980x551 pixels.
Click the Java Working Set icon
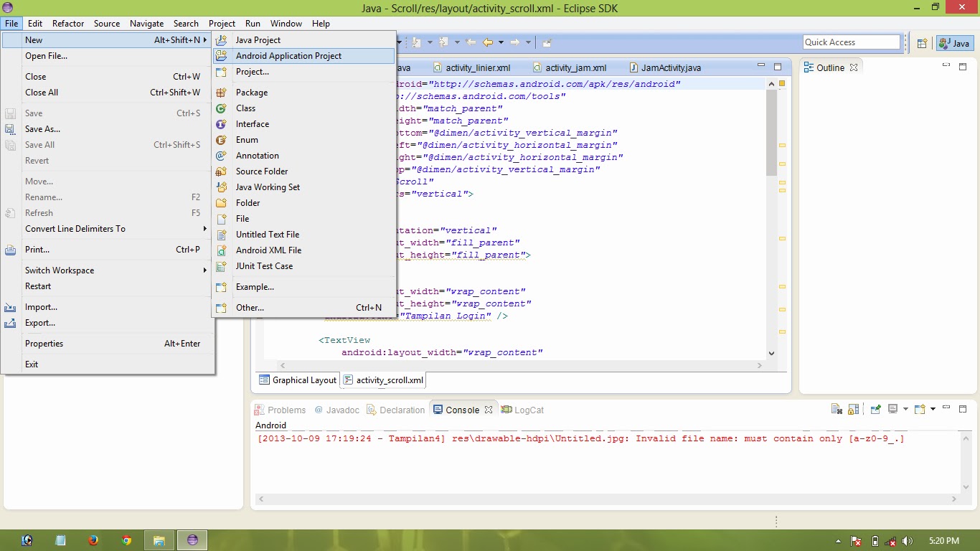(222, 187)
